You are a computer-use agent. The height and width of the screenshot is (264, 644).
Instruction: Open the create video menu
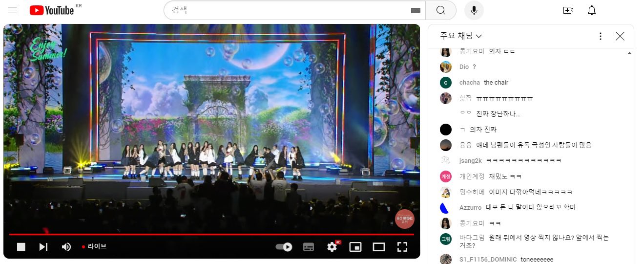[568, 10]
